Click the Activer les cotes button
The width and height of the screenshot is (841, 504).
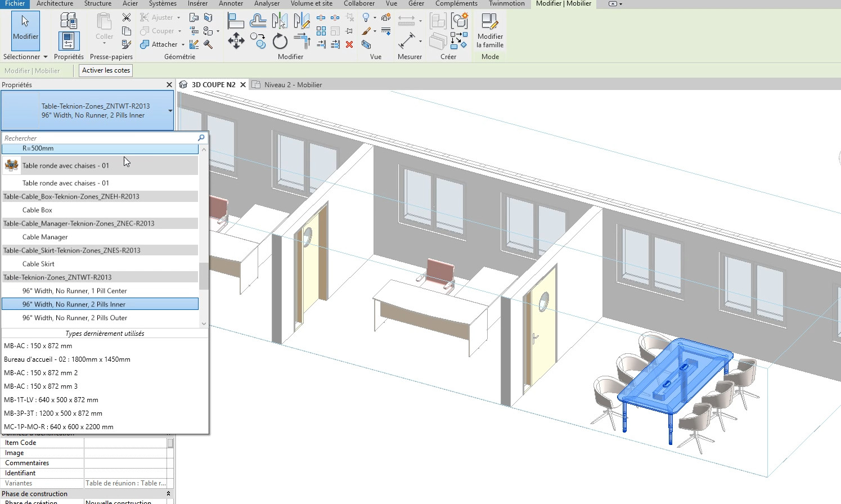pyautogui.click(x=106, y=70)
